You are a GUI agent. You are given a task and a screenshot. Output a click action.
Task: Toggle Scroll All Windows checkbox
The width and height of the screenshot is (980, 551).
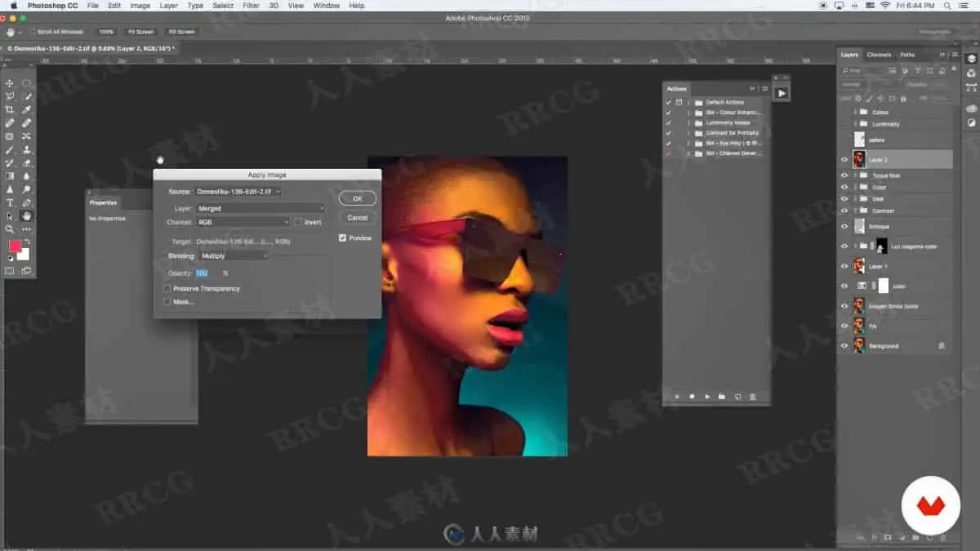click(x=33, y=32)
